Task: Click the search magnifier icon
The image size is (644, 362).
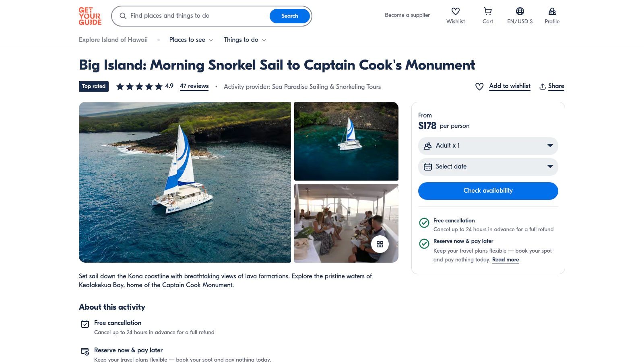Action: coord(123,16)
